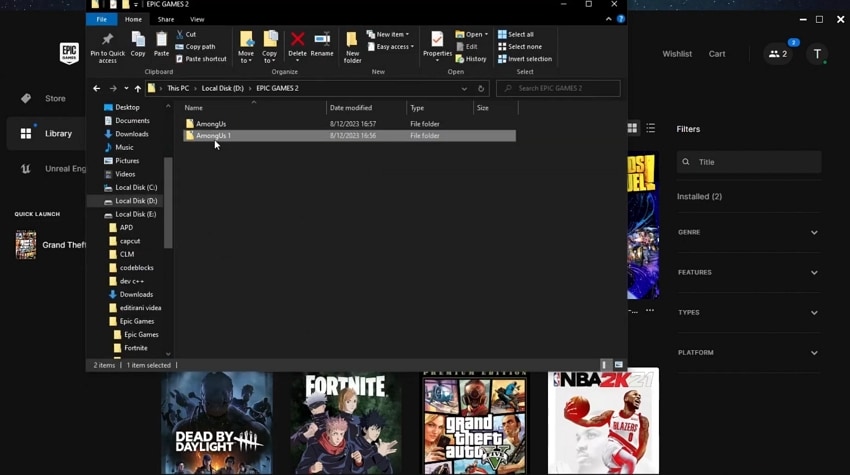Sort by Date modified column
The height and width of the screenshot is (475, 850).
[x=366, y=107]
